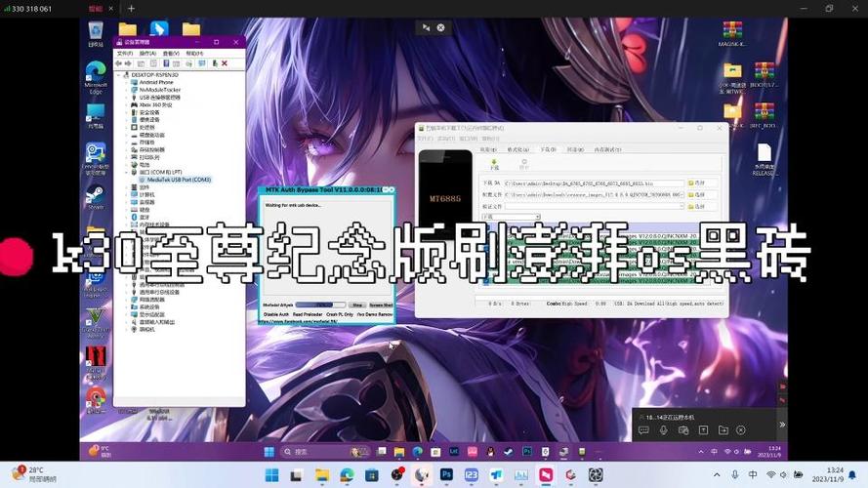Toggle microphone in remote session panel
This screenshot has height=488, width=868.
[x=663, y=430]
